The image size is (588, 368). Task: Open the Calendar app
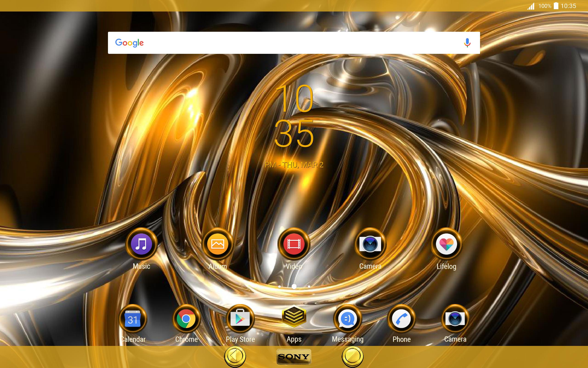click(x=133, y=319)
